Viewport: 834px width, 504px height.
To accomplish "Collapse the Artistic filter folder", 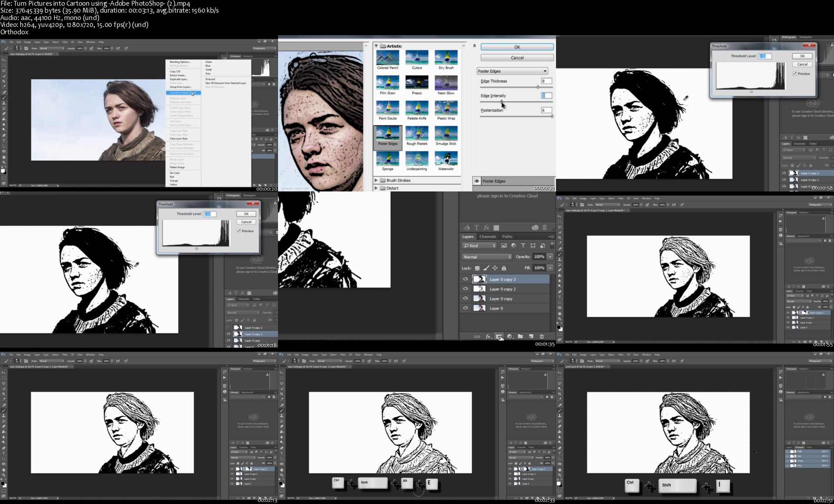I will tap(377, 46).
